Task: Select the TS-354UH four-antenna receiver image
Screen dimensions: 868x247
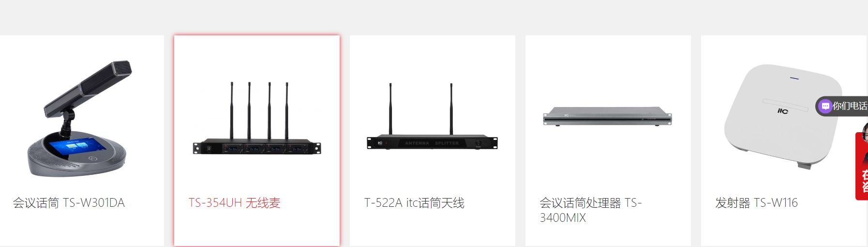Action: (257, 118)
